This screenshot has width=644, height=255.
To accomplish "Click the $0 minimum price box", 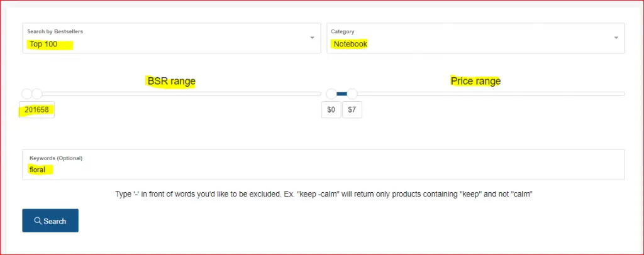I will click(331, 110).
